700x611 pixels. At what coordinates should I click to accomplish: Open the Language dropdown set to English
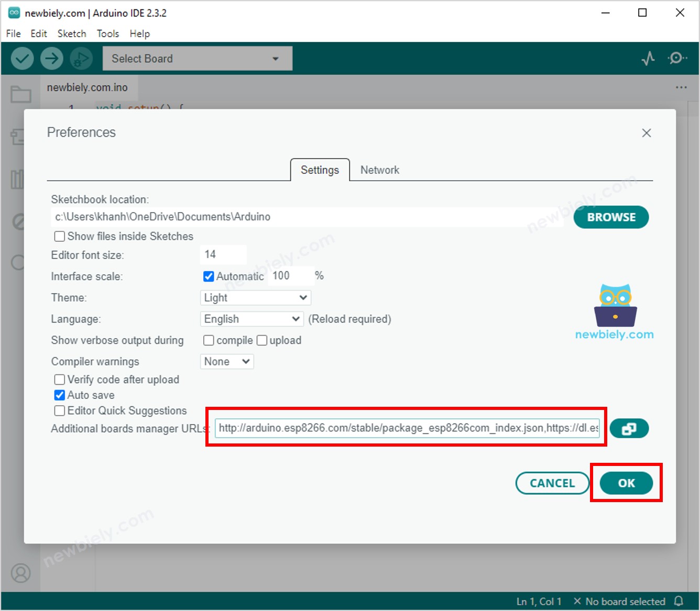tap(251, 319)
